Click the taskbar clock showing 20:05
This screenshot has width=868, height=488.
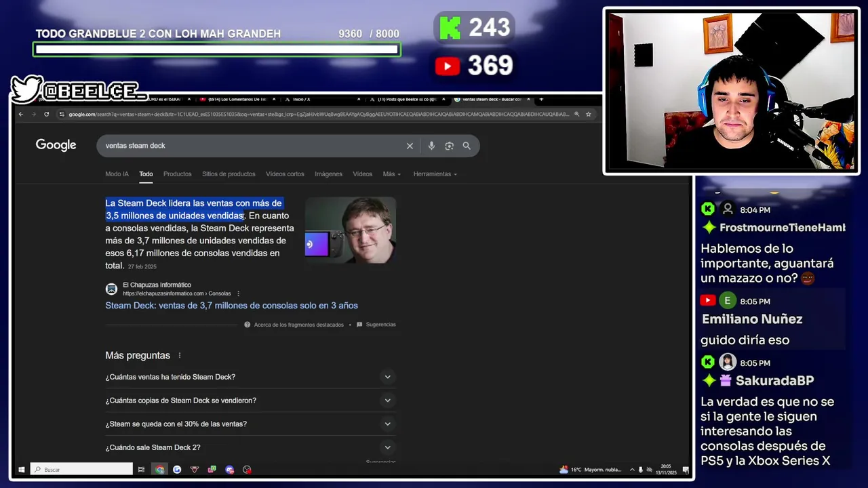[x=666, y=469]
